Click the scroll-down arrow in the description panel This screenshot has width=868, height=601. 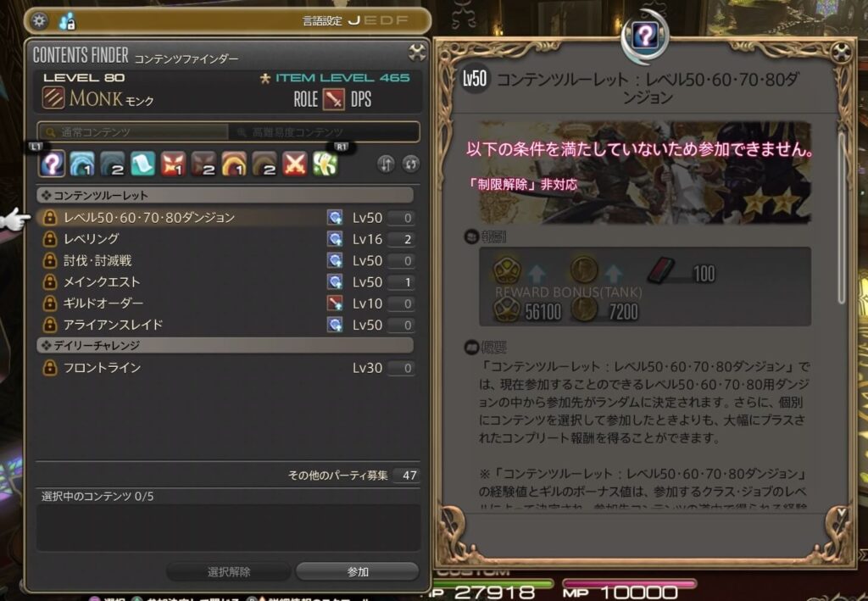pyautogui.click(x=842, y=513)
